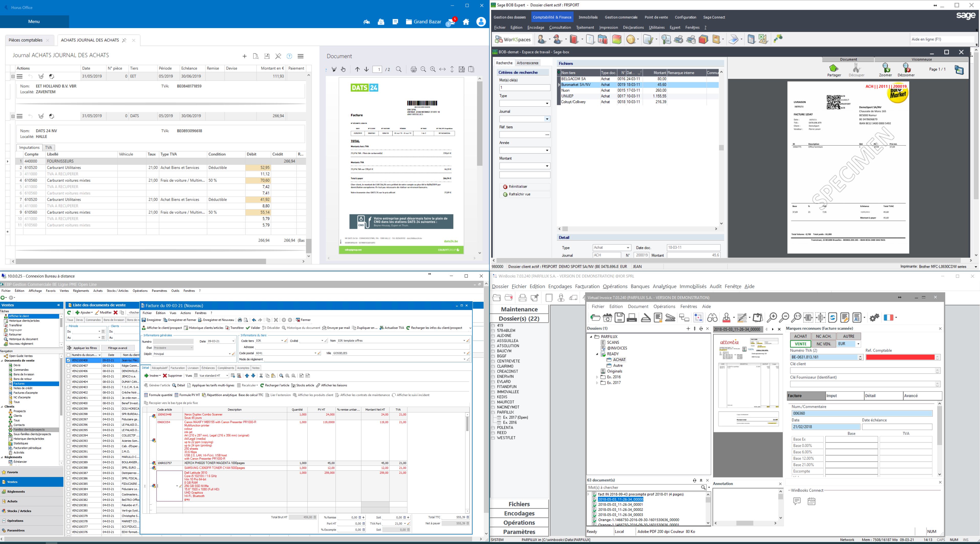Image resolution: width=980 pixels, height=544 pixels.
Task: Open Comptabilité & Finance menu in Sage BOB
Action: (552, 17)
